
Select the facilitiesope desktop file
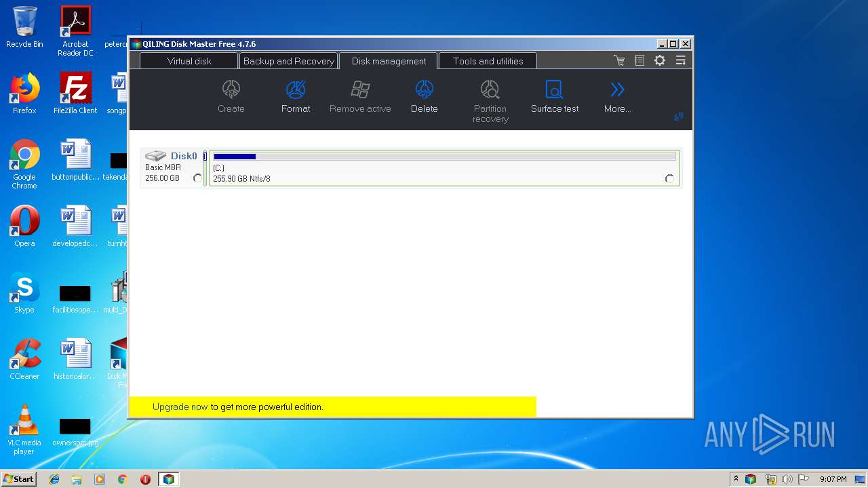click(x=75, y=299)
